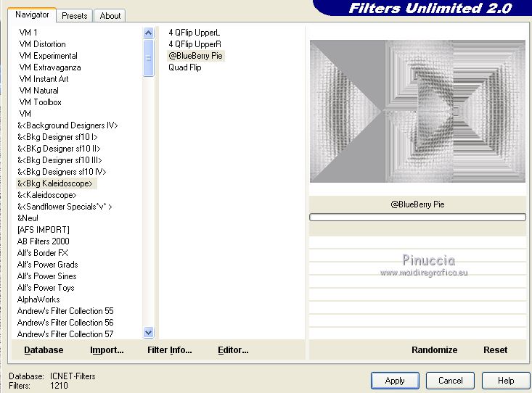Select the &<Kaleidoscope> category
The width and height of the screenshot is (532, 393).
[x=47, y=195]
